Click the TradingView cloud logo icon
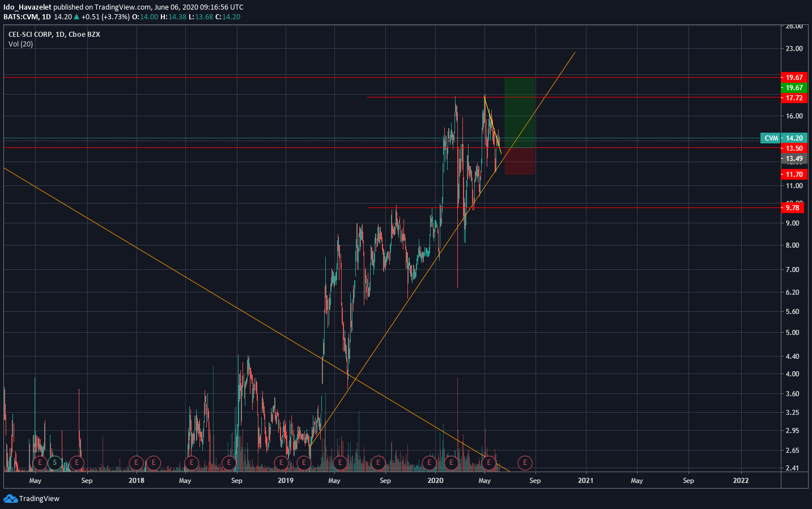812x509 pixels. (x=10, y=498)
